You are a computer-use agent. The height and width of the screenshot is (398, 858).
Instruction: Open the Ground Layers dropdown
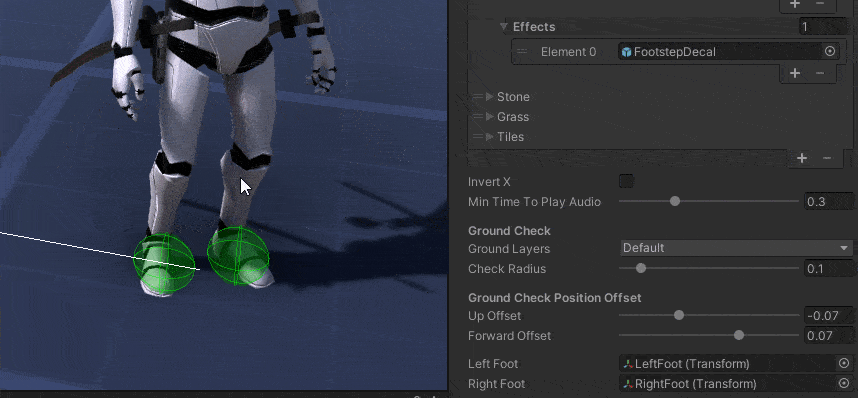(x=736, y=248)
